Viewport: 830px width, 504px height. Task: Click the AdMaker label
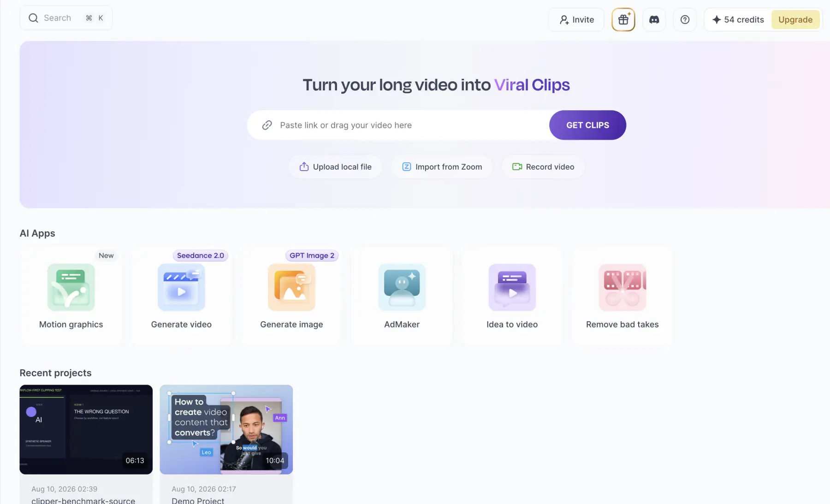click(x=402, y=324)
